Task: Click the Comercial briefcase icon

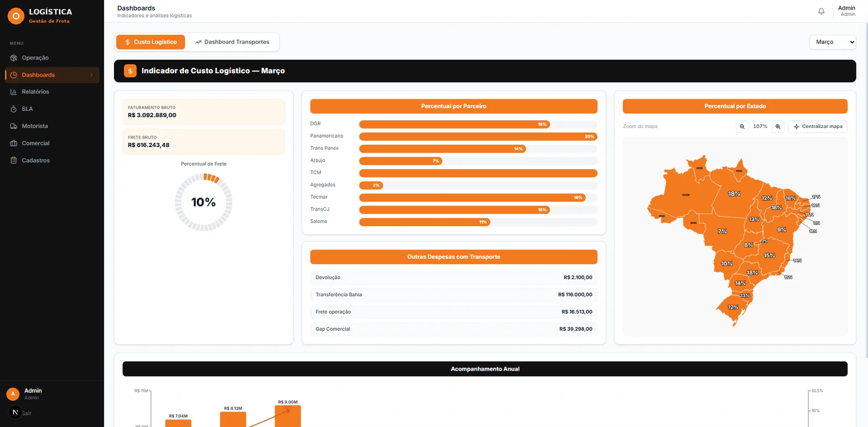Action: (14, 143)
